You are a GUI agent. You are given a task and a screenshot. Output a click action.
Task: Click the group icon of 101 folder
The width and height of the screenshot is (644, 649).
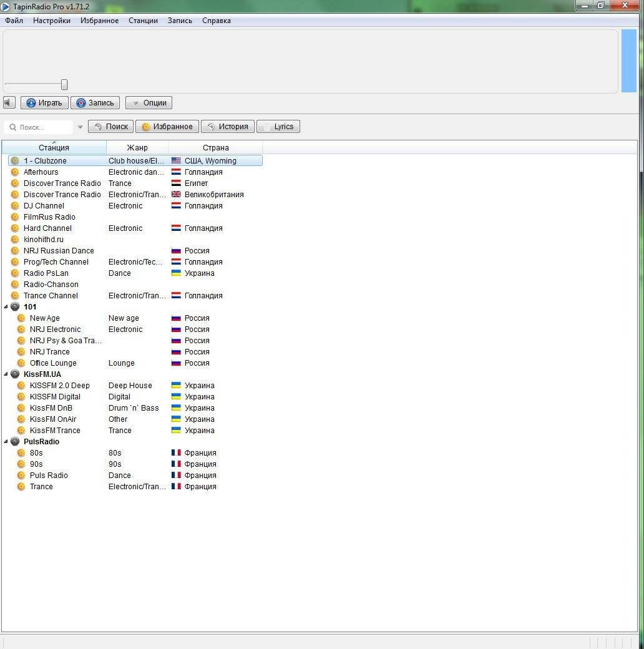click(x=15, y=306)
